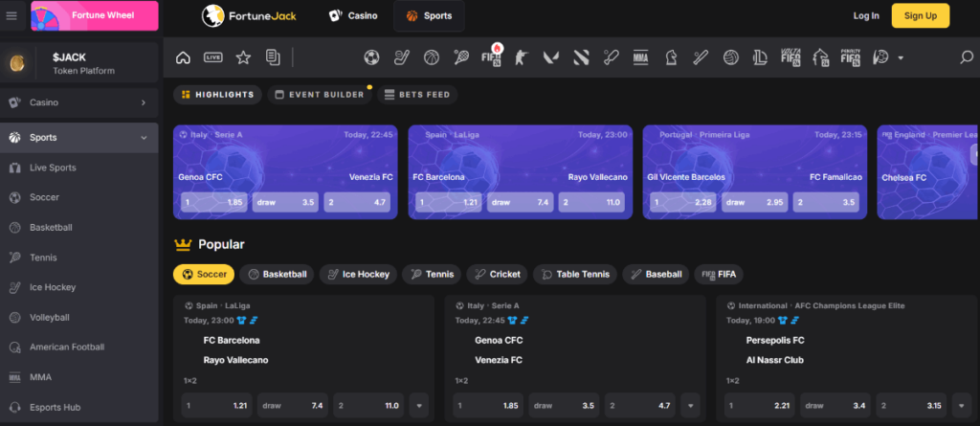Viewport: 980px width, 426px height.
Task: Select Volta FIFA 24 icon
Action: [791, 57]
